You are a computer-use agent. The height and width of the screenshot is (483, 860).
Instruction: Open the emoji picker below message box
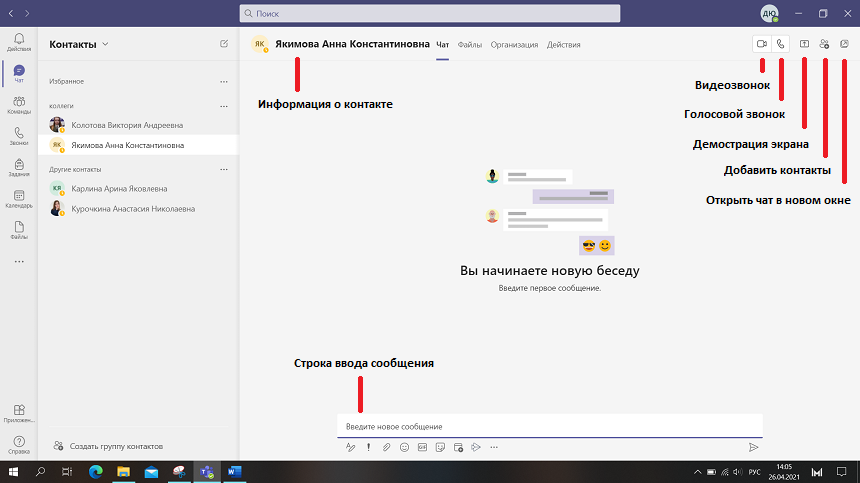pyautogui.click(x=404, y=447)
